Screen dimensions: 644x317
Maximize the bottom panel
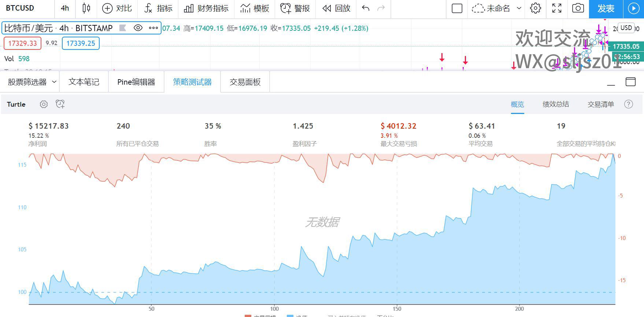click(630, 82)
